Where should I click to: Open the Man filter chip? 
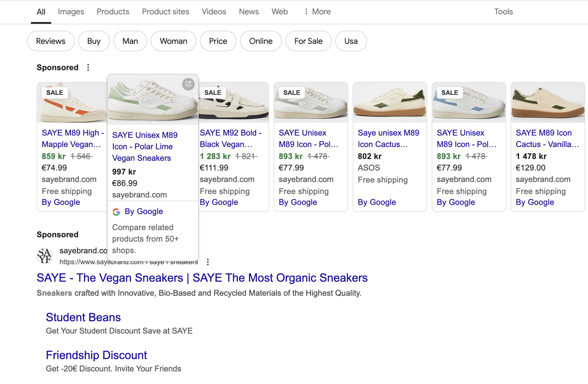(130, 41)
